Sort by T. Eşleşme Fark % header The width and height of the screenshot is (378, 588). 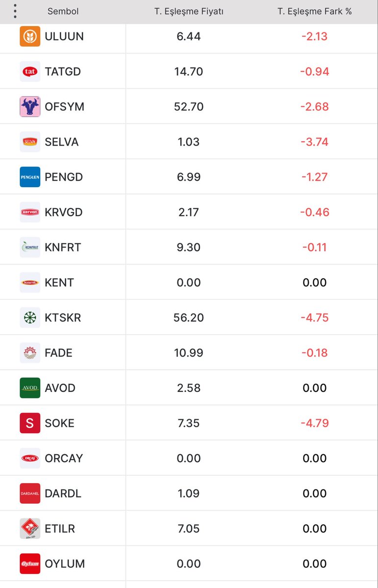(315, 11)
